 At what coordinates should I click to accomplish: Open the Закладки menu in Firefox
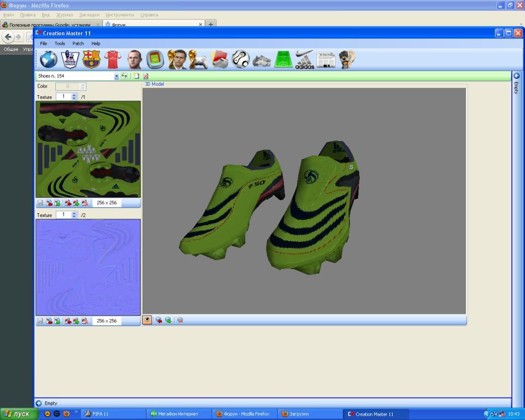pyautogui.click(x=89, y=15)
